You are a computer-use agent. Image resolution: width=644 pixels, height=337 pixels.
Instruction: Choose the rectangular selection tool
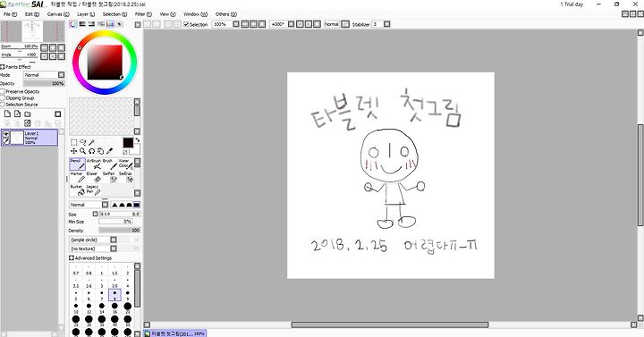coord(74,142)
